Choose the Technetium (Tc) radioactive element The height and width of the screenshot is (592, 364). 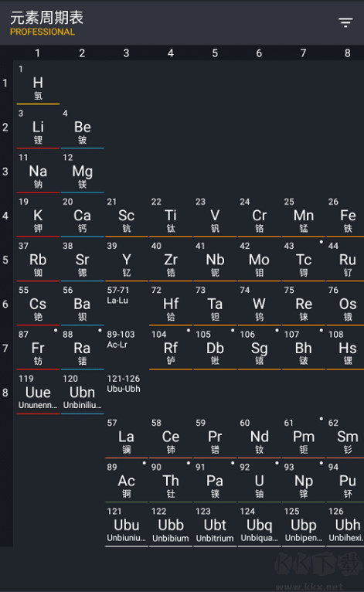(304, 260)
